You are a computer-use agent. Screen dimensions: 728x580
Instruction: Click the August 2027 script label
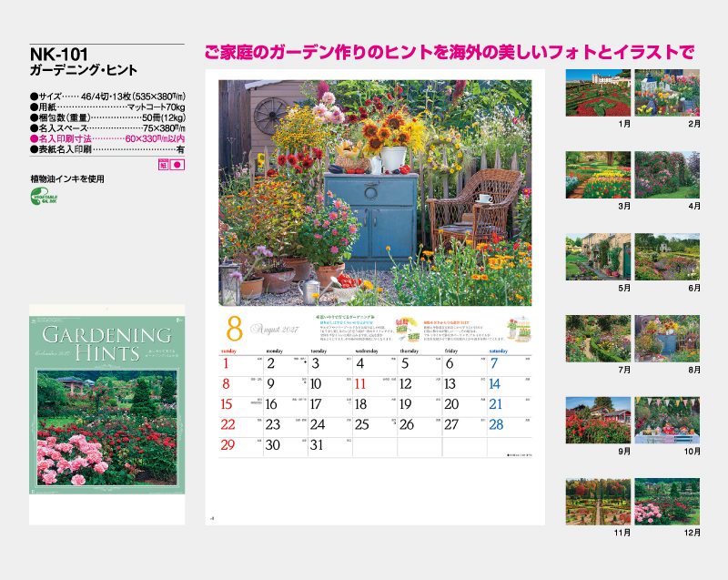(x=275, y=330)
